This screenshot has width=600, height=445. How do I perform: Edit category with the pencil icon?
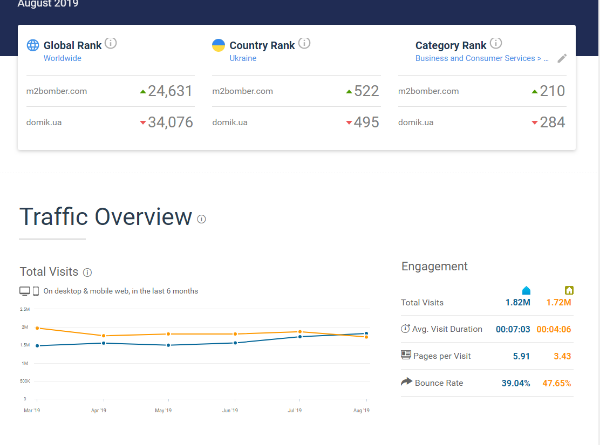[x=562, y=59]
